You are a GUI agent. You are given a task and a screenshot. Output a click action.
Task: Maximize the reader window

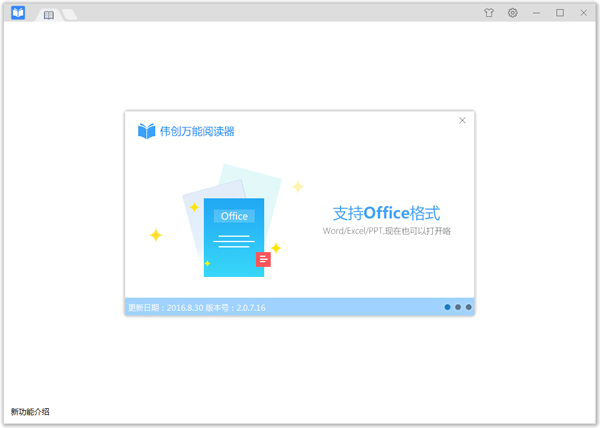(559, 13)
